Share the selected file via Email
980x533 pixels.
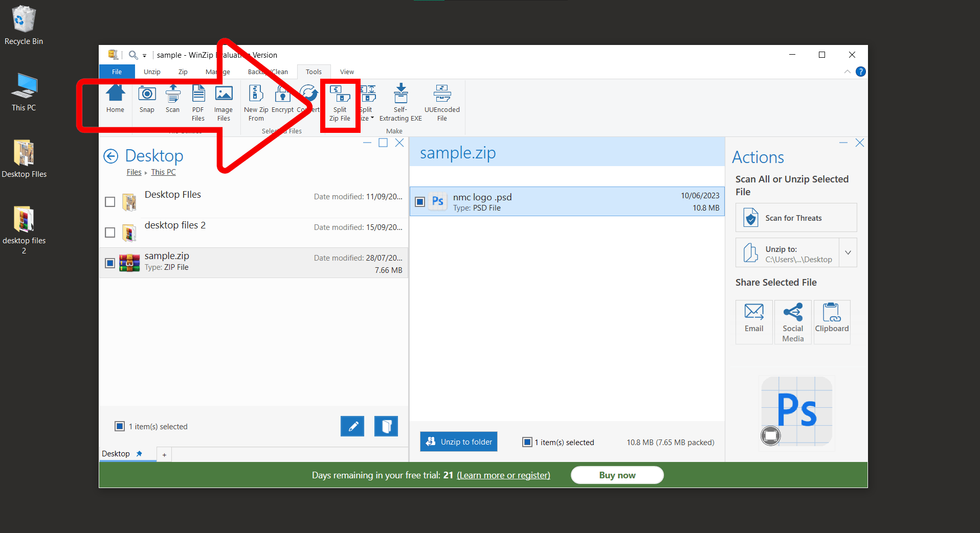coord(753,321)
